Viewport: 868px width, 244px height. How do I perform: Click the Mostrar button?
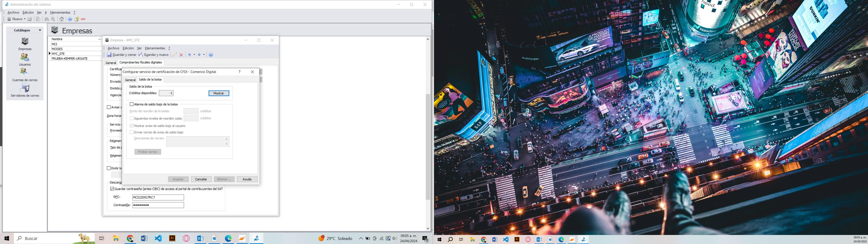pos(219,93)
